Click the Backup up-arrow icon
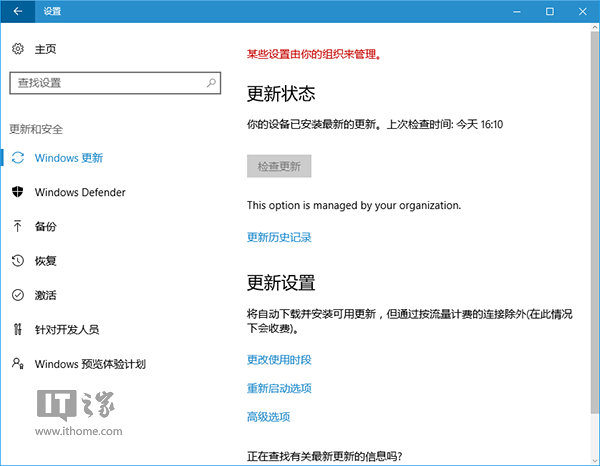Viewport: 600px width, 466px height. 18,226
